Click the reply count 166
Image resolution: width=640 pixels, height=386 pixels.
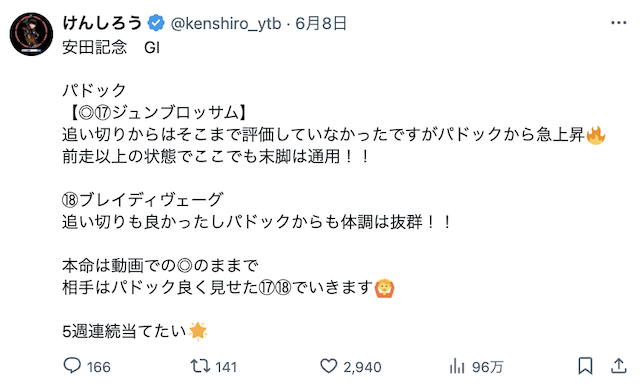pos(98,367)
